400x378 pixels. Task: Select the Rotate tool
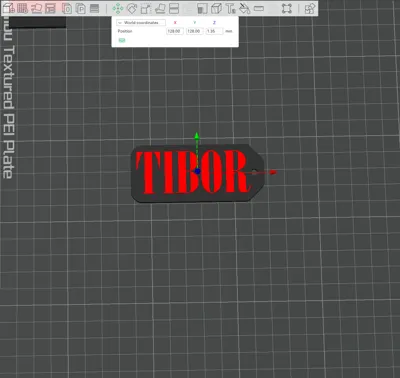point(132,9)
